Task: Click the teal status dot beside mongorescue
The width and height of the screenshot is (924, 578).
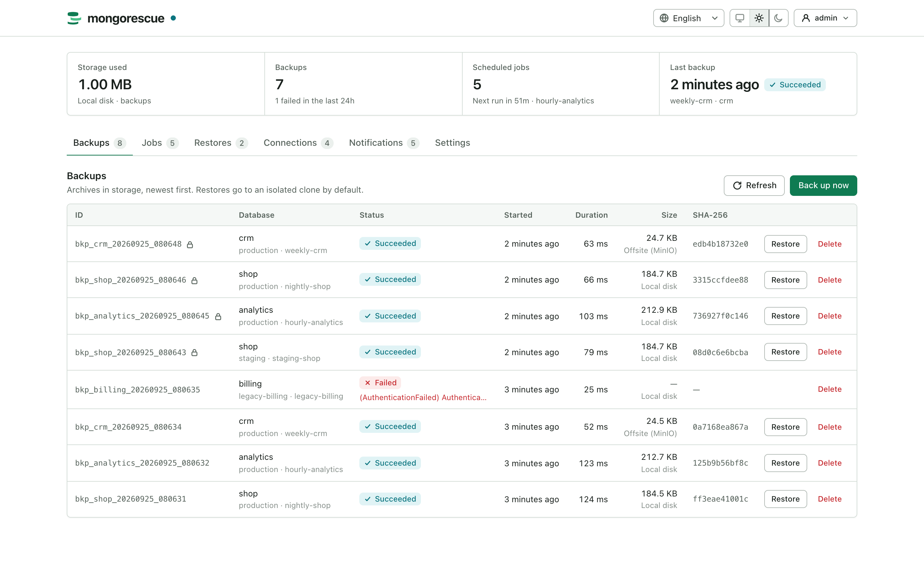Action: (x=173, y=18)
